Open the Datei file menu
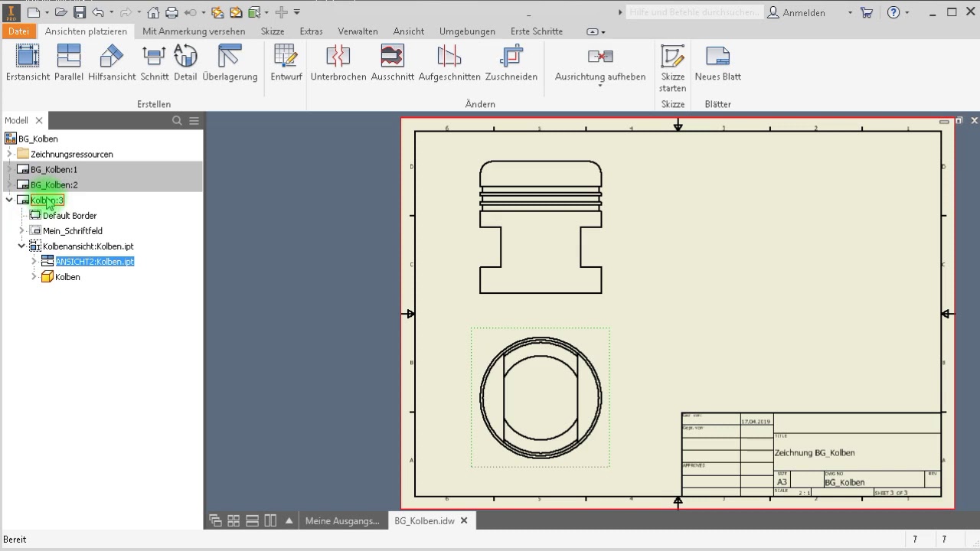Screen dimensions: 980x551 (x=18, y=31)
